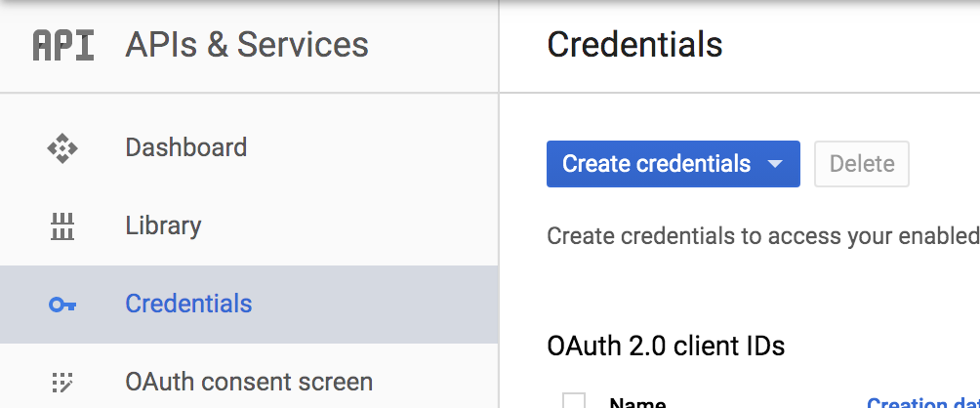Sort by the Creation date column header
This screenshot has width=980, height=408.
pos(921,402)
